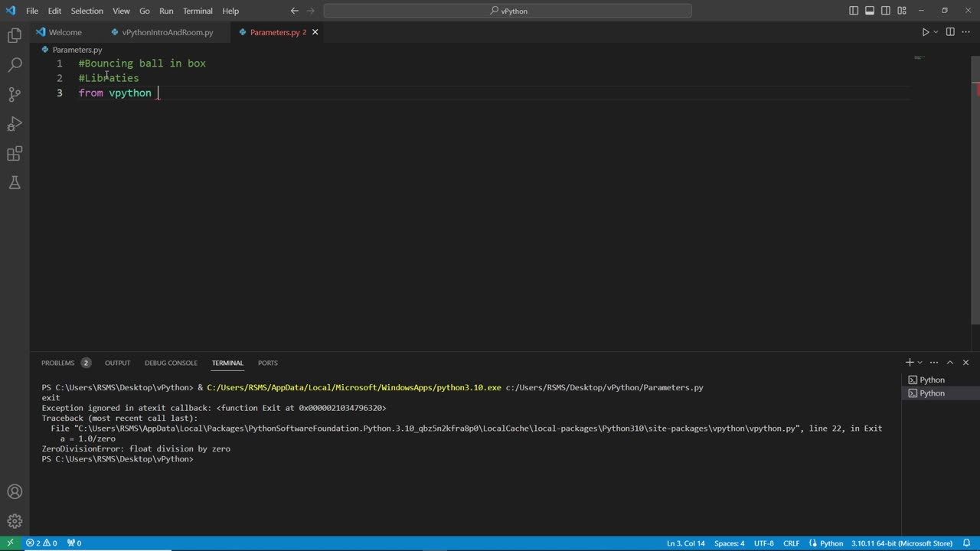The height and width of the screenshot is (551, 980).
Task: Switch to the PORTS panel tab
Action: pos(267,363)
